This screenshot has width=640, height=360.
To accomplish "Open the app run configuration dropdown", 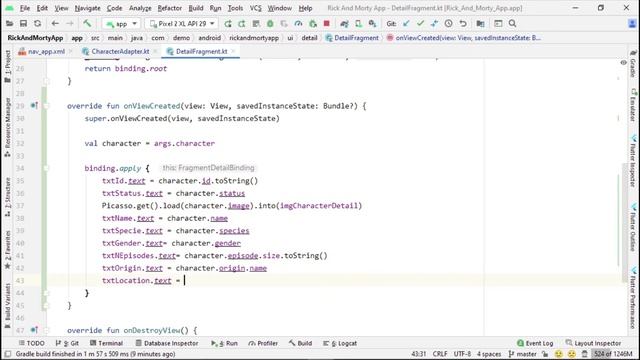I will click(121, 24).
